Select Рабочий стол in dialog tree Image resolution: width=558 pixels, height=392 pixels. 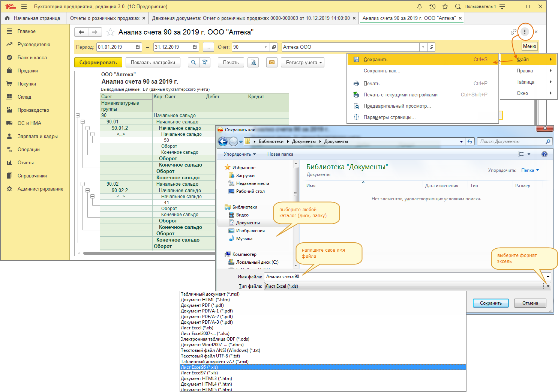click(x=250, y=191)
